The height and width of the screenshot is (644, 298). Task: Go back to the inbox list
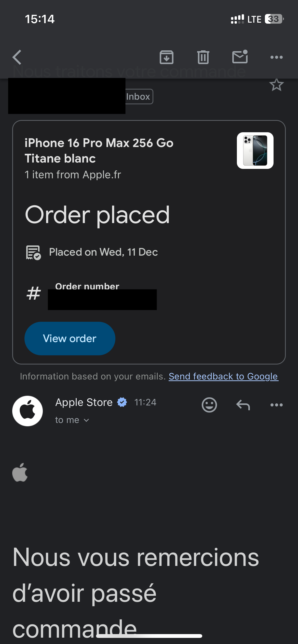point(17,57)
